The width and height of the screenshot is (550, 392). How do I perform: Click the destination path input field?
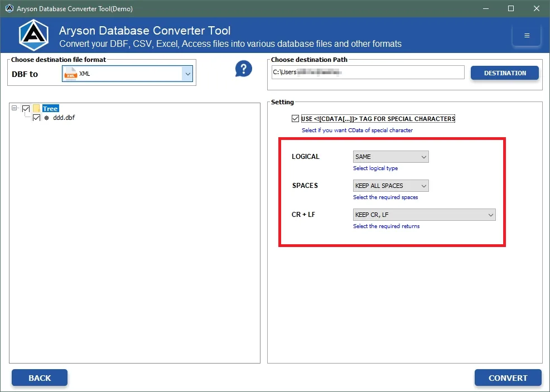click(368, 72)
